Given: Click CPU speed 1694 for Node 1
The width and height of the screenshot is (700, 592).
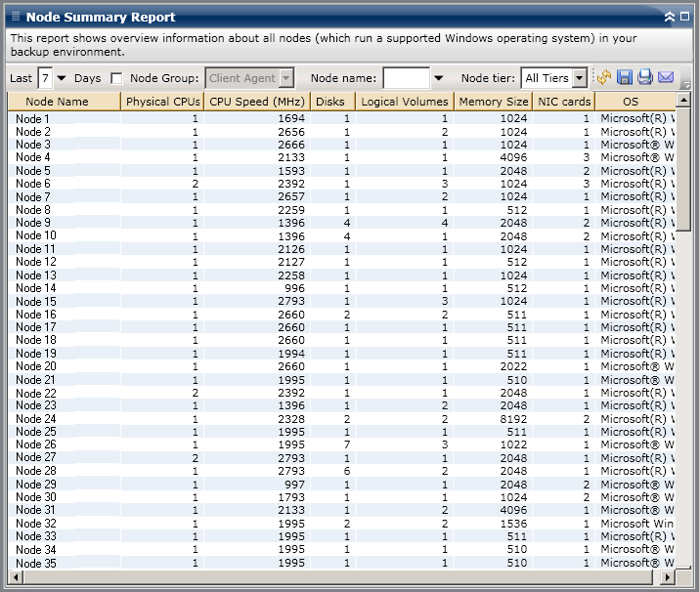Looking at the screenshot, I should click(291, 118).
